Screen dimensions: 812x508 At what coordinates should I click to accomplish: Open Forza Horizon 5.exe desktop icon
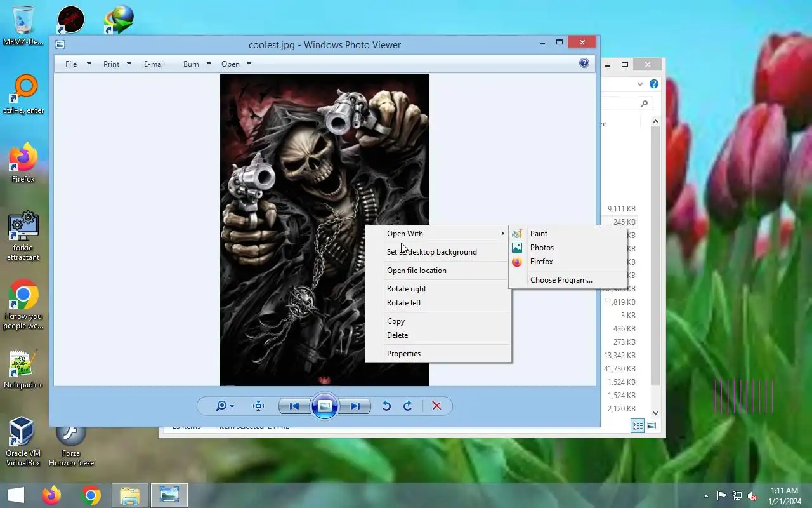[x=71, y=444]
